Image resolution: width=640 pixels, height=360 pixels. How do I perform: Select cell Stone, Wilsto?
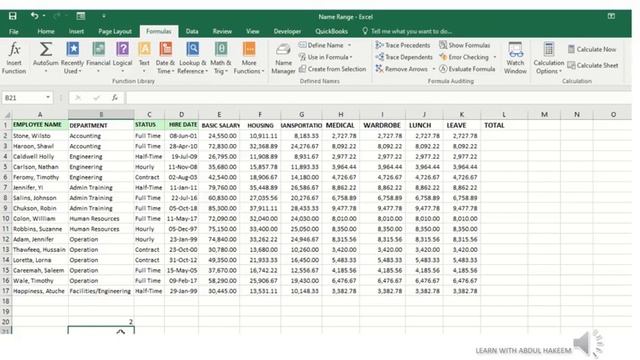pos(40,136)
